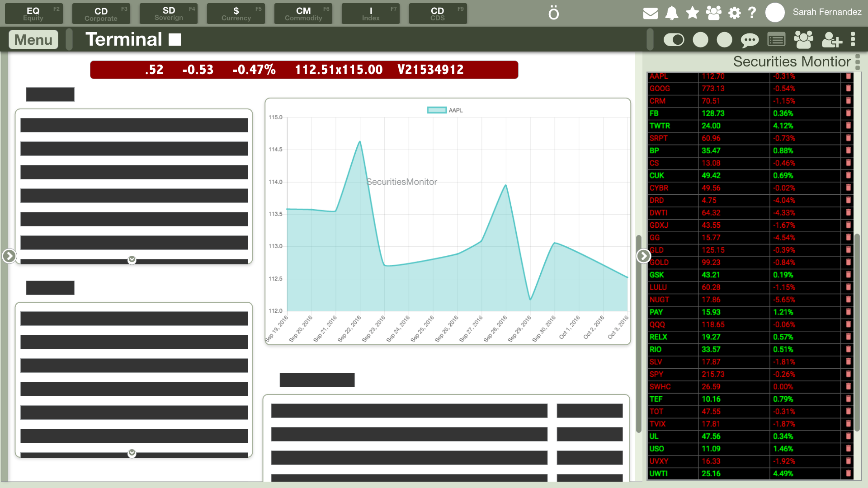Switch to the CM Commodity tab

pos(303,14)
